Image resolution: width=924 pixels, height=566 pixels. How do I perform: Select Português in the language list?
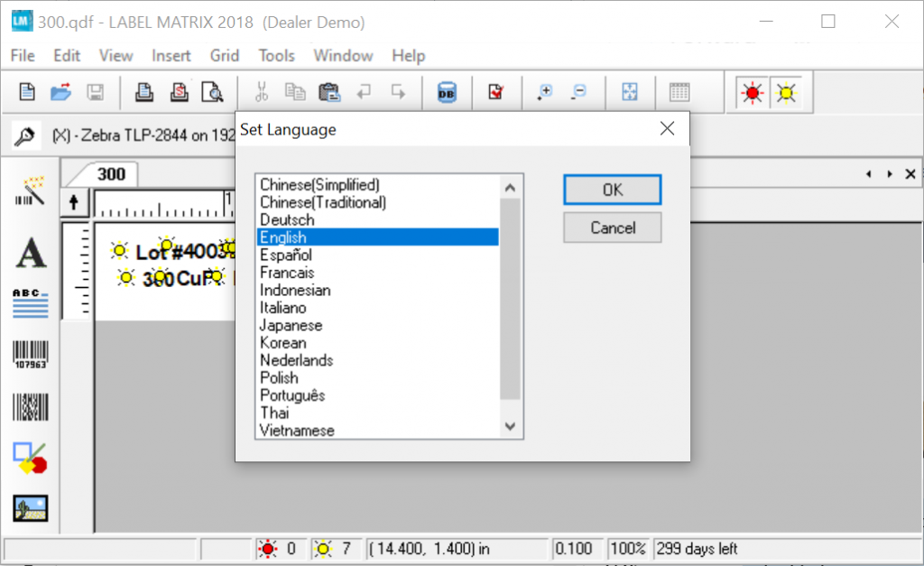point(378,395)
